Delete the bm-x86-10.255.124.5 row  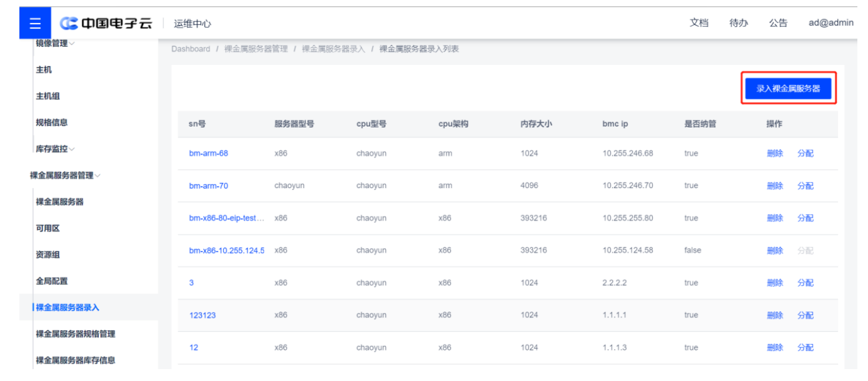775,250
